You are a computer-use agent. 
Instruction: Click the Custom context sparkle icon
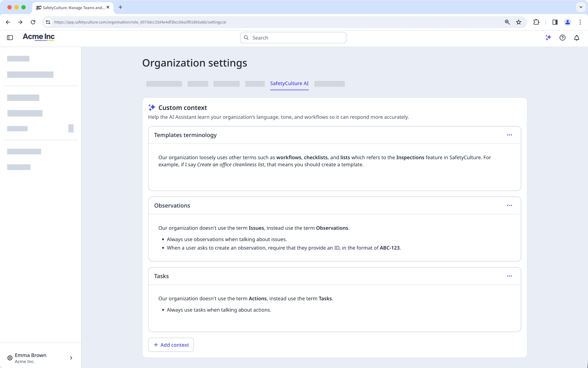pos(152,107)
